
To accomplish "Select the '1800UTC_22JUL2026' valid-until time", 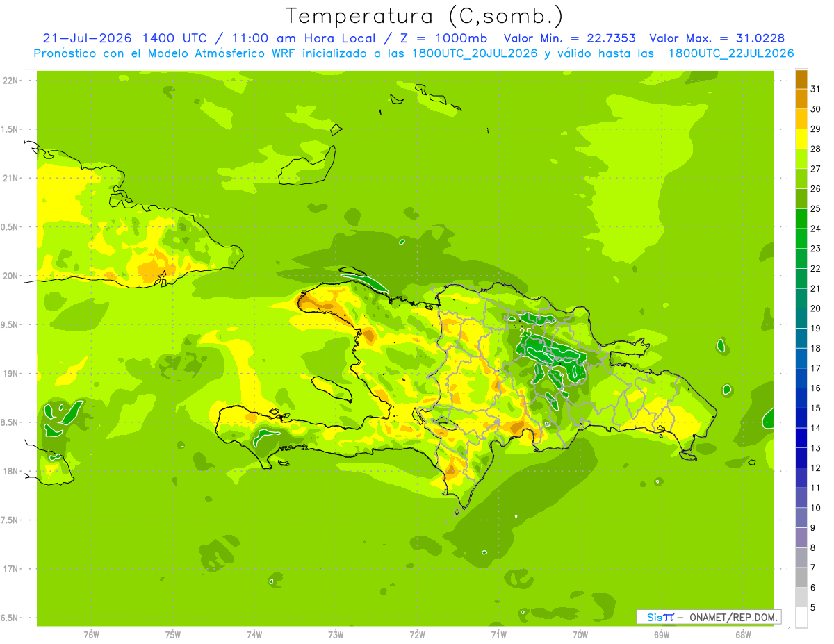I will (730, 53).
